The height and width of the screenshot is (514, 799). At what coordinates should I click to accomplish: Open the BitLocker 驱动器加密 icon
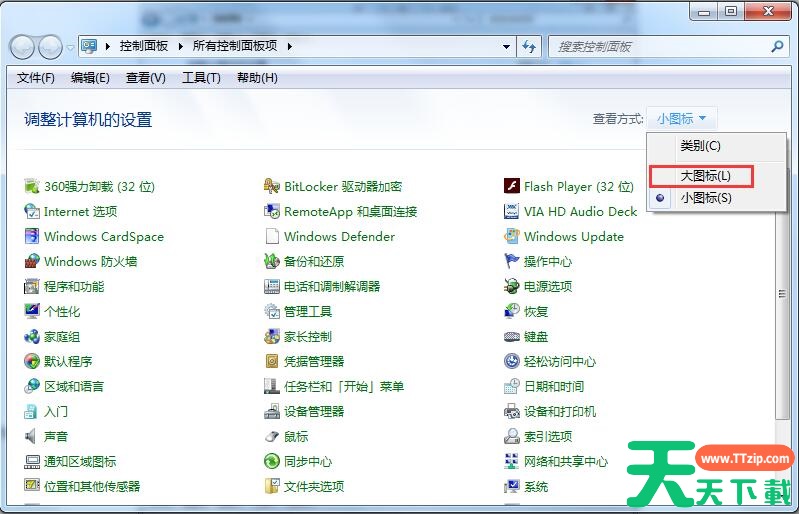272,186
